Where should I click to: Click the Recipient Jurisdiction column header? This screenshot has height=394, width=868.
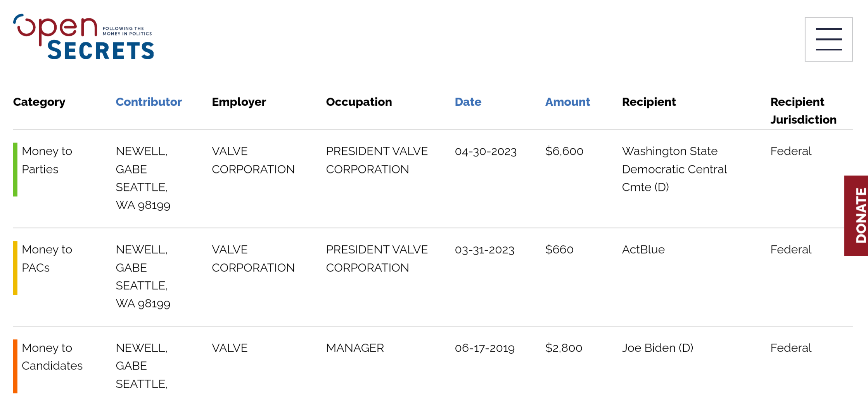point(803,111)
